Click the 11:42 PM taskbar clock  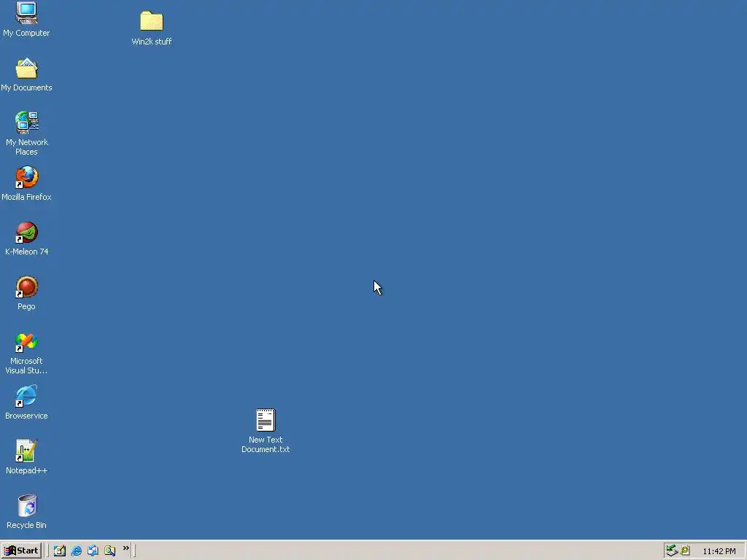pos(719,551)
